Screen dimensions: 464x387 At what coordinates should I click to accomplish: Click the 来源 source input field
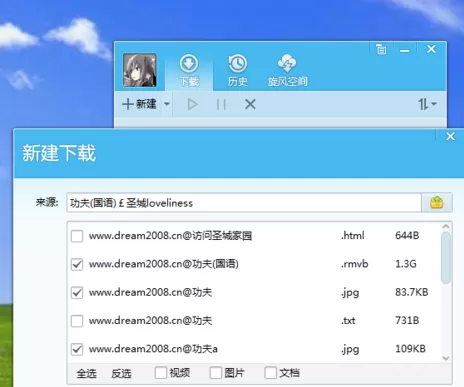[244, 203]
